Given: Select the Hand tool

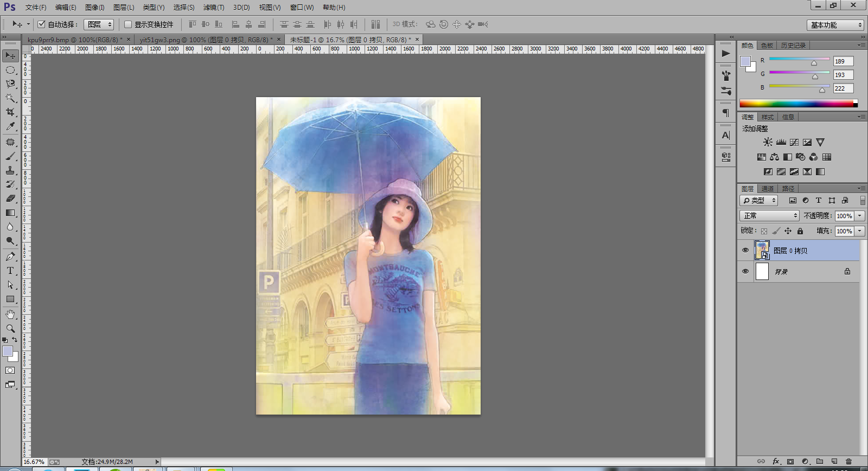Looking at the screenshot, I should click(x=10, y=315).
